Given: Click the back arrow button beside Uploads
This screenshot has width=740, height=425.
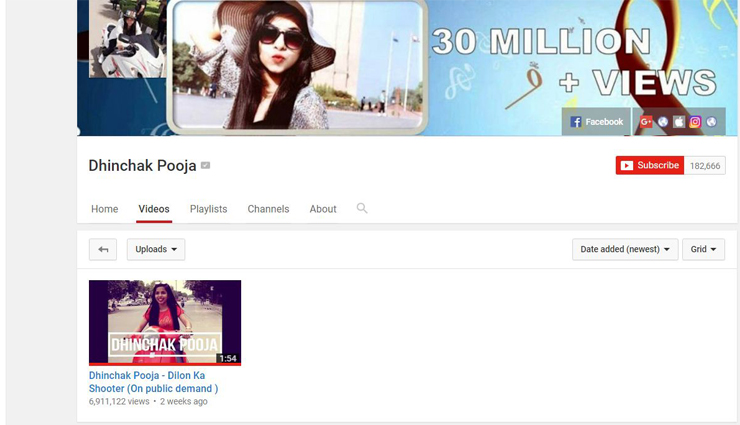Looking at the screenshot, I should click(103, 249).
